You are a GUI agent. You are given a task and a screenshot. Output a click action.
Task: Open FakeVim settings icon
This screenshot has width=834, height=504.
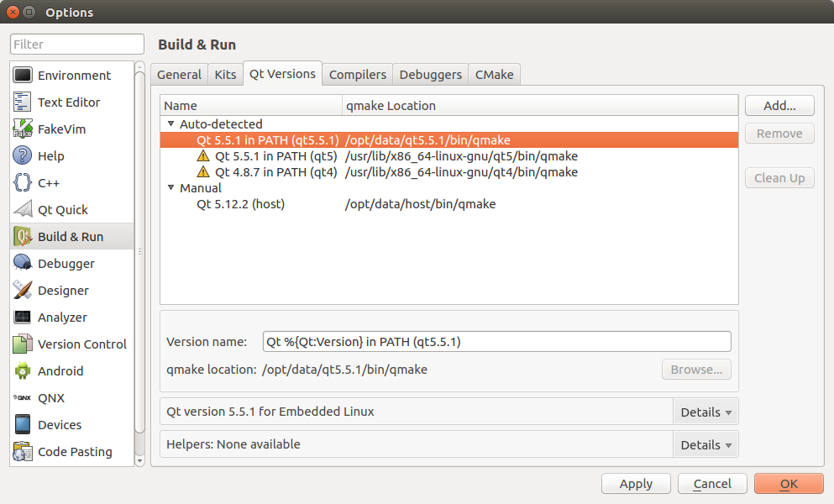(x=23, y=129)
